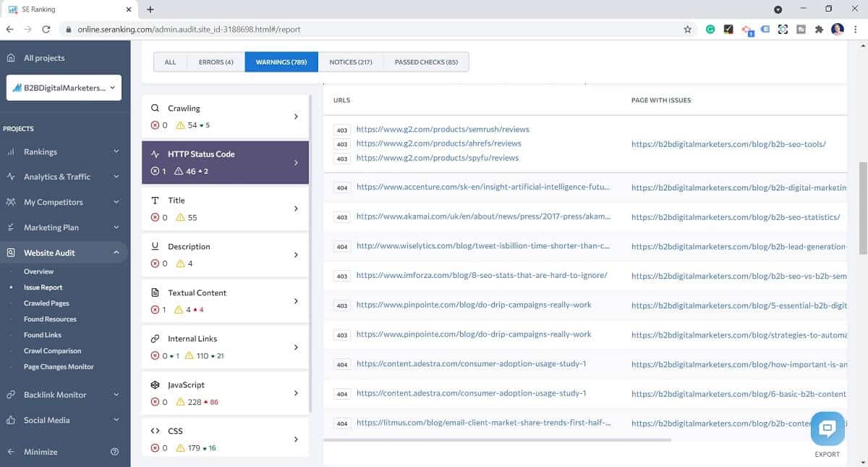Expand the Backlink Monitor chevron
Image resolution: width=868 pixels, height=467 pixels.
click(x=116, y=395)
